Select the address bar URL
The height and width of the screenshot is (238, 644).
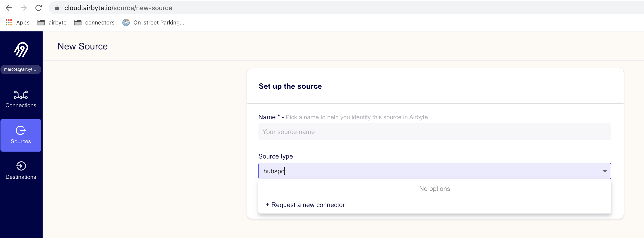tap(118, 8)
